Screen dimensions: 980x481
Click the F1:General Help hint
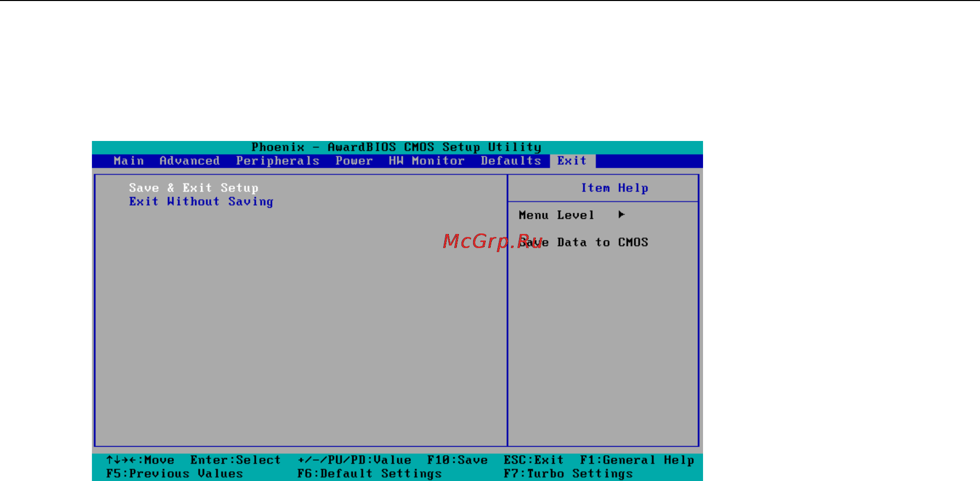coord(637,460)
